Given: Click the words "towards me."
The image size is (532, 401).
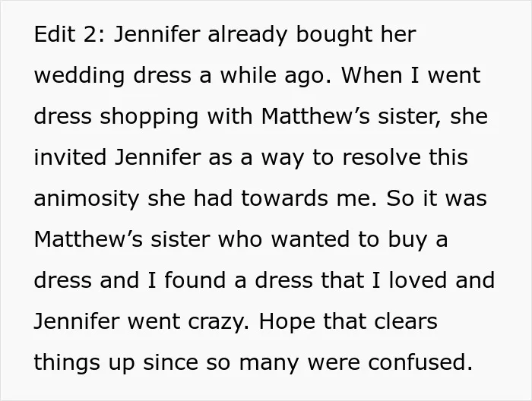Looking at the screenshot, I should coord(309,198).
